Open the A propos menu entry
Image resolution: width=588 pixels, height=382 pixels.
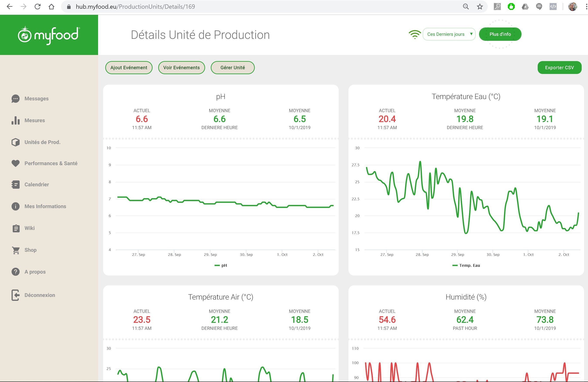pyautogui.click(x=35, y=272)
